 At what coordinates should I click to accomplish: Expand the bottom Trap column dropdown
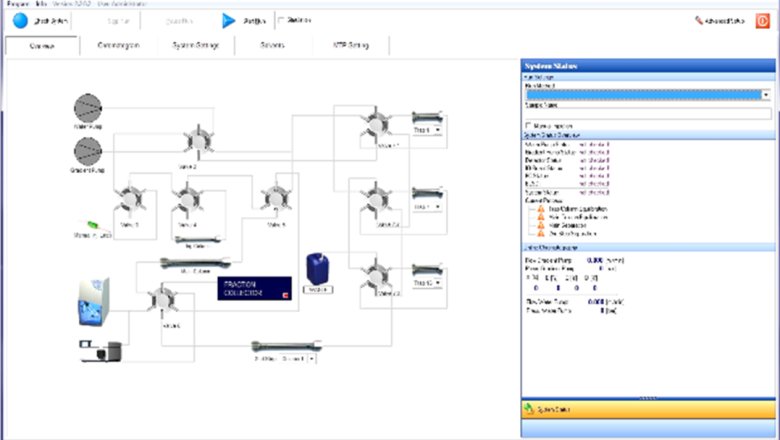437,283
